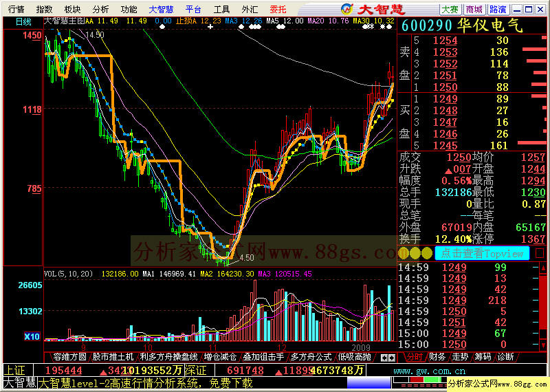Switch to the 多方舟公式 indicator tab
The image size is (550, 392).
pos(311,357)
